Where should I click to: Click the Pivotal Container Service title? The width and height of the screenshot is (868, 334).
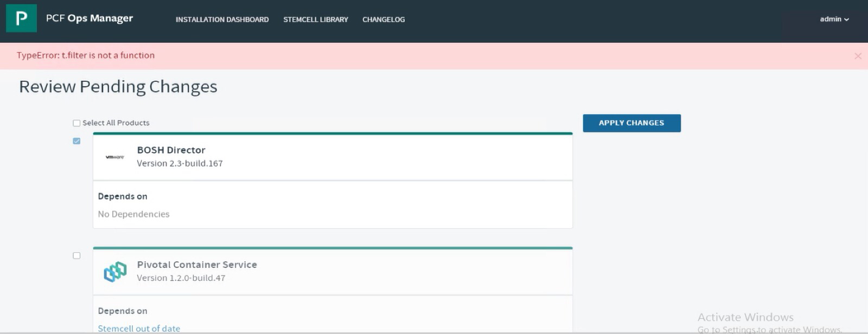click(x=197, y=264)
